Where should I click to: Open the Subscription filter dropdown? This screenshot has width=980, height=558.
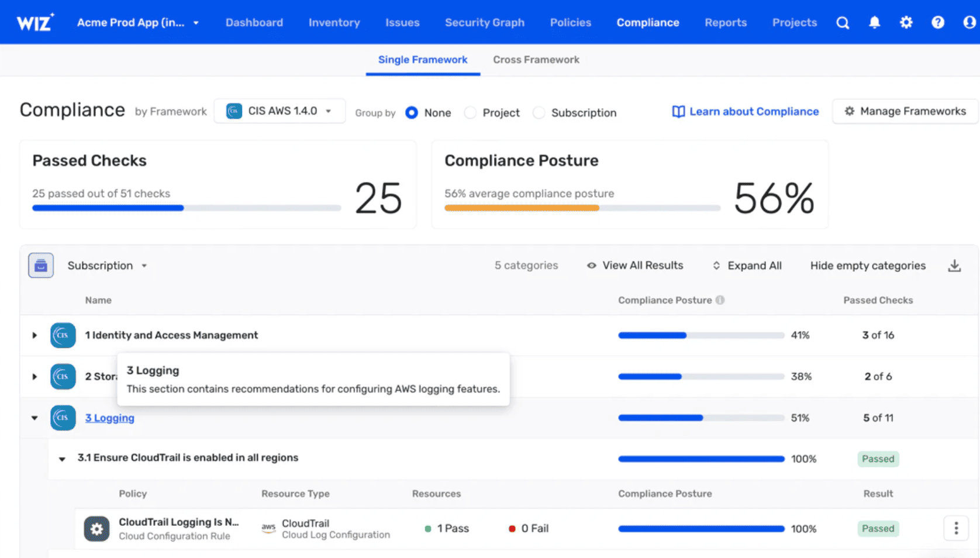pyautogui.click(x=107, y=266)
